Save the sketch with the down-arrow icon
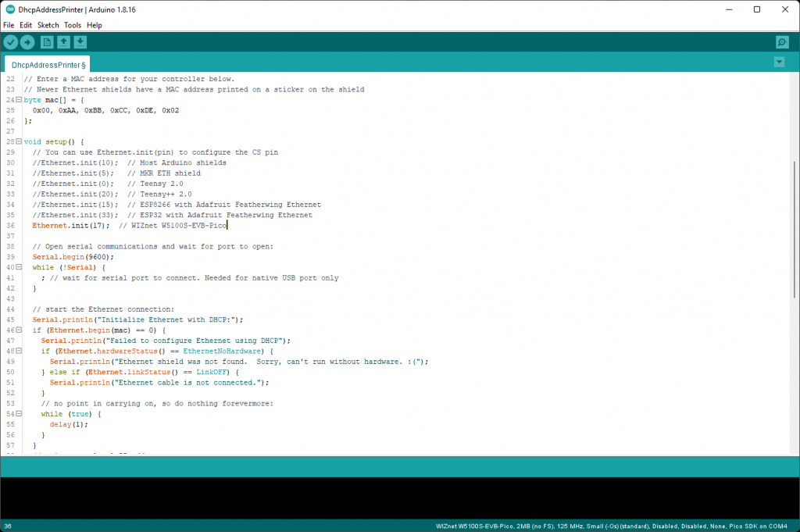 (80, 42)
